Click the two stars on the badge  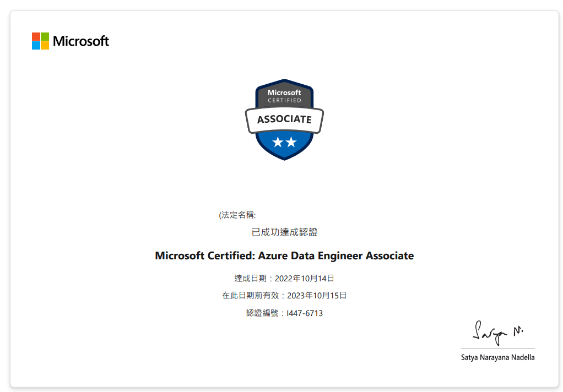point(284,142)
